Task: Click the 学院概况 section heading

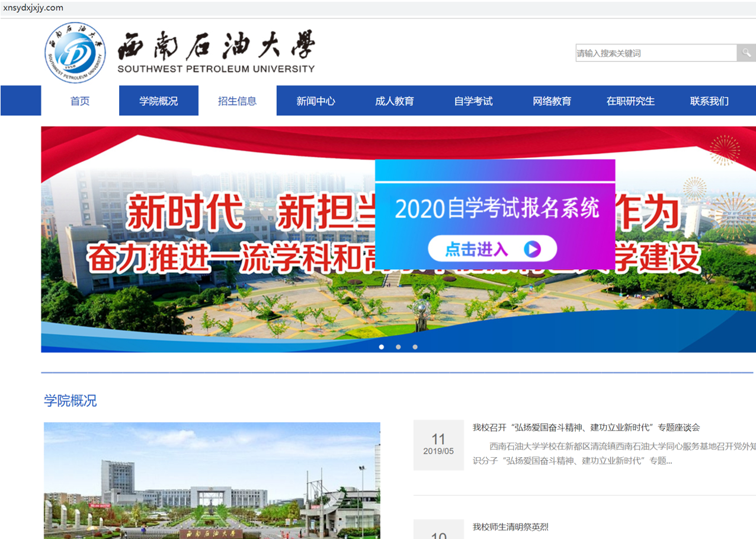Action: [x=71, y=401]
